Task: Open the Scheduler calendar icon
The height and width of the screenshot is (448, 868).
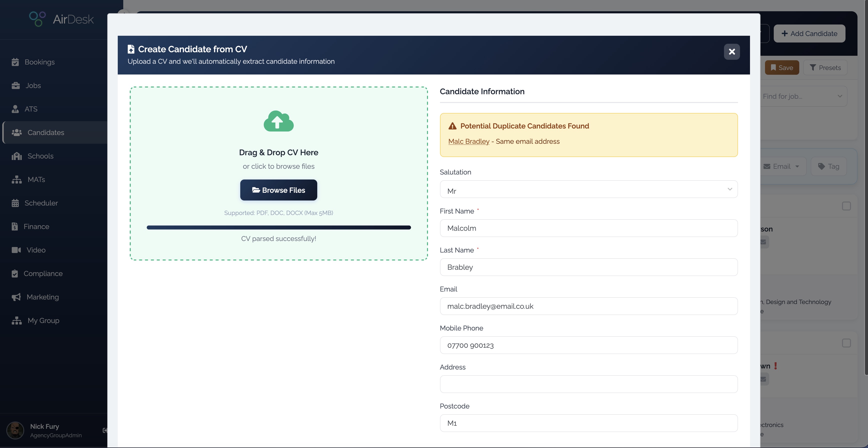Action: [15, 203]
